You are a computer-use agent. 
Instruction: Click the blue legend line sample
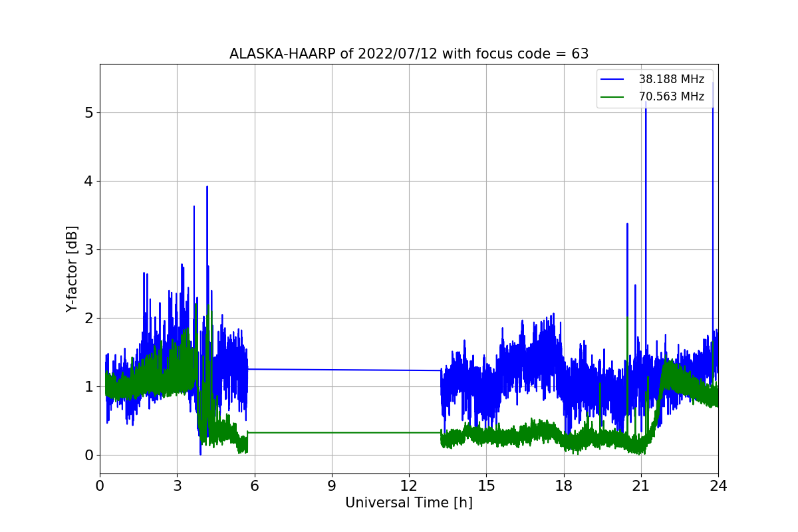click(612, 80)
